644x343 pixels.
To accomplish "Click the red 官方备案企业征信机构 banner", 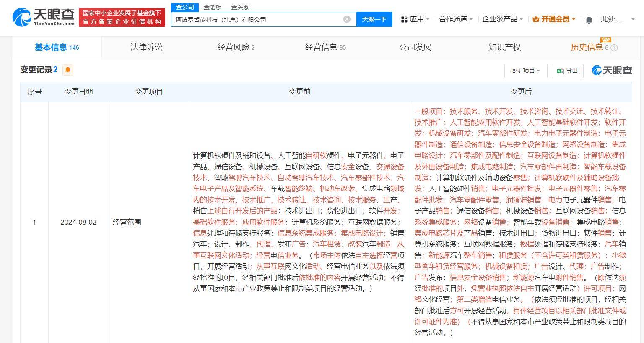I will [122, 17].
